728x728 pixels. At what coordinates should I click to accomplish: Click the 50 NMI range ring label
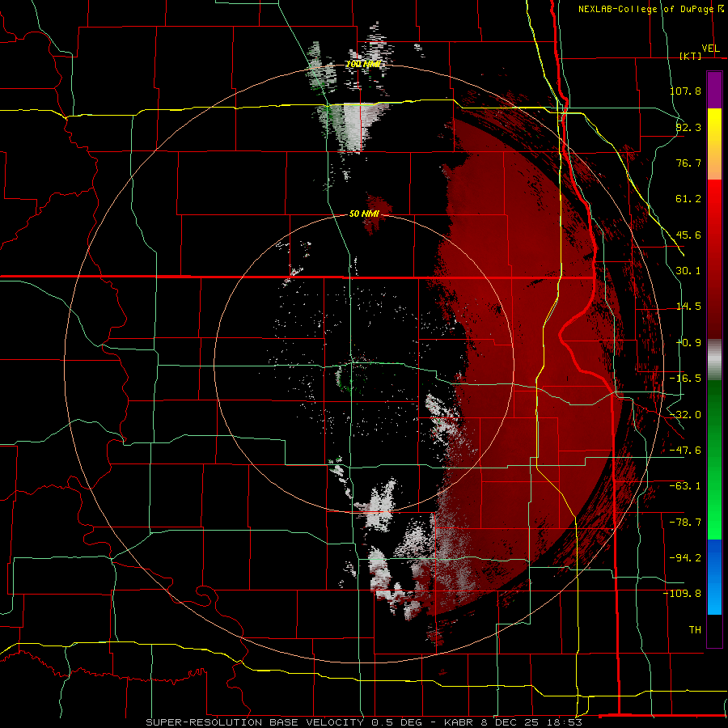pyautogui.click(x=364, y=214)
